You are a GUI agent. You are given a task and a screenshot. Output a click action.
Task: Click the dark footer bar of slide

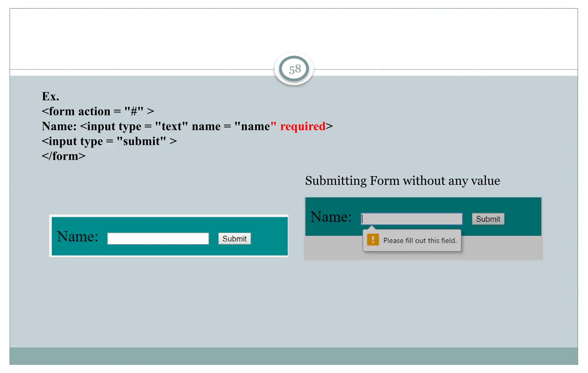pos(294,356)
